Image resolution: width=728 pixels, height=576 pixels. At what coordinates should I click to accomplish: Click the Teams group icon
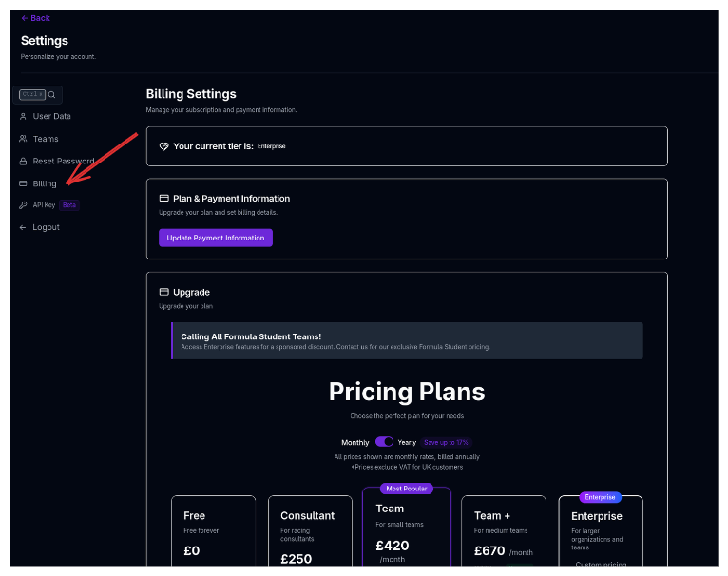23,139
